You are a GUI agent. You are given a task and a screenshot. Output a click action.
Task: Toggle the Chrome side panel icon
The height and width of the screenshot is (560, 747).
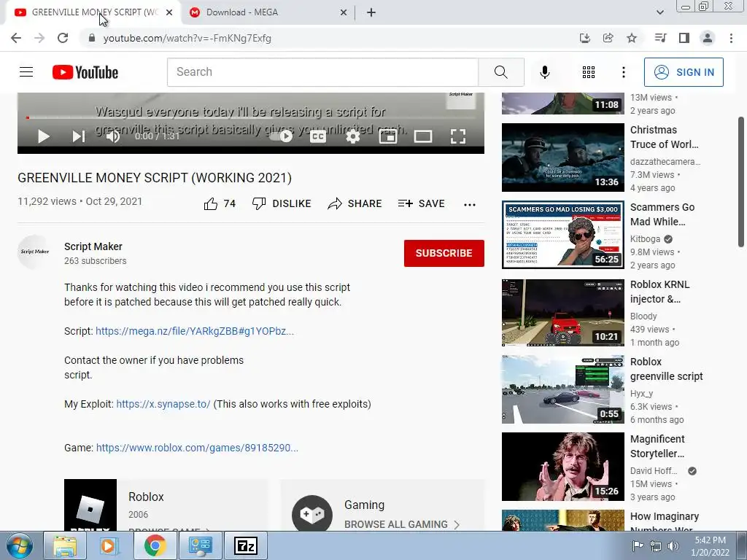(684, 38)
